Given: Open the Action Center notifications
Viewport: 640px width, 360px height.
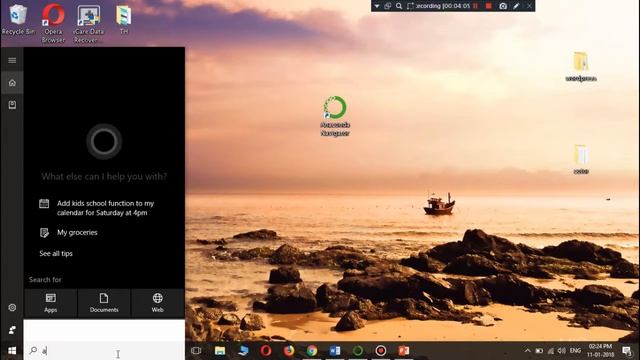Looking at the screenshot, I should 627,351.
